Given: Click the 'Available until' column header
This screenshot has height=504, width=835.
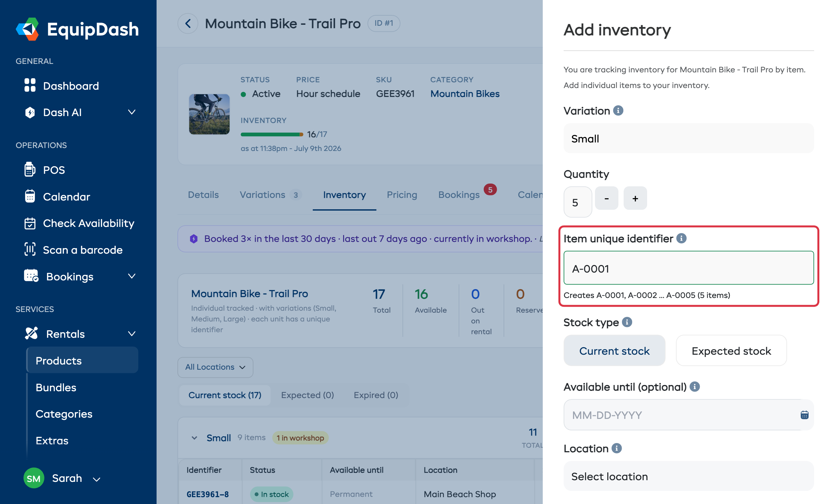Looking at the screenshot, I should coord(357,470).
